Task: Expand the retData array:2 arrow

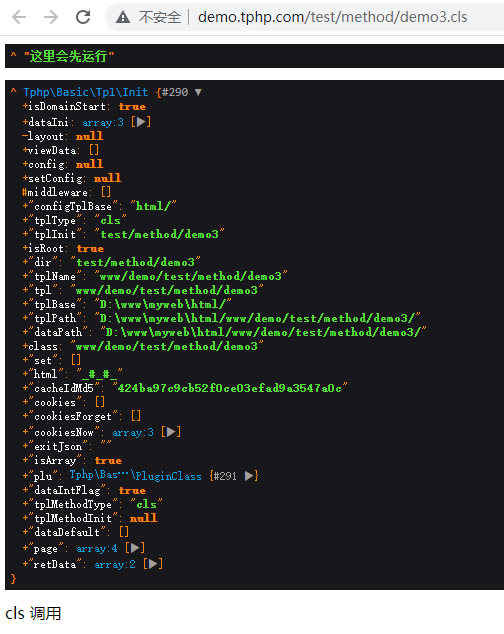Action: coord(153,564)
